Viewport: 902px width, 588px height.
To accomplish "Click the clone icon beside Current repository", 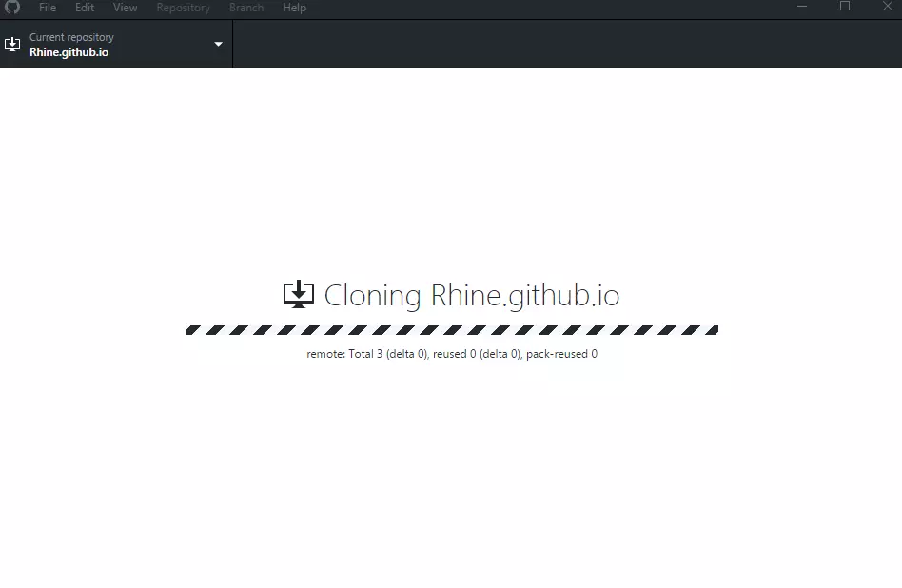I will coord(12,45).
